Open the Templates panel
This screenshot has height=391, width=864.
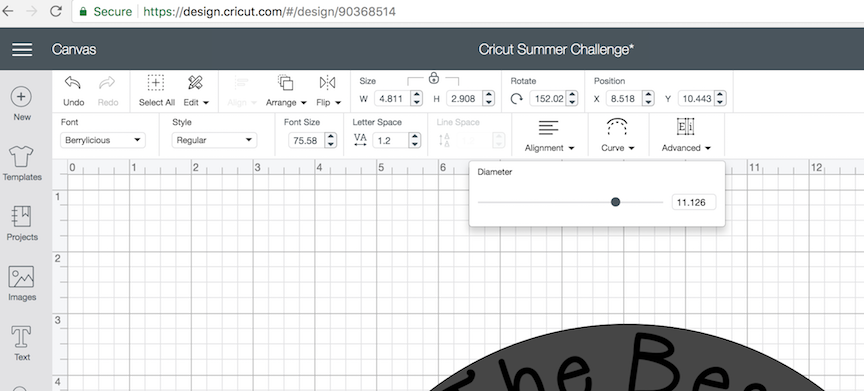22,157
